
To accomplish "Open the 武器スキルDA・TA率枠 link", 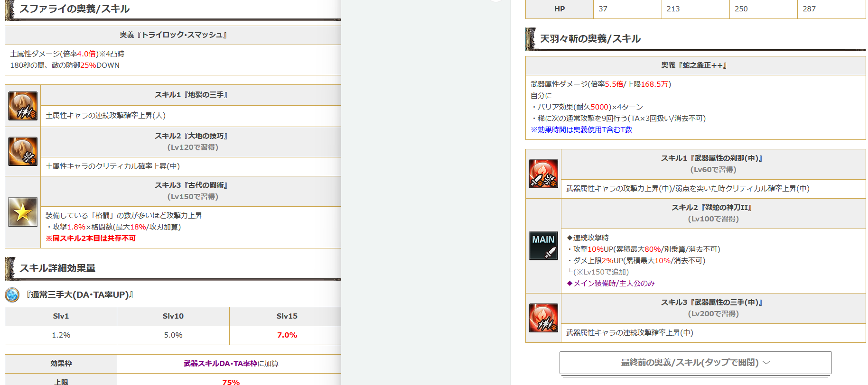I will coord(220,364).
